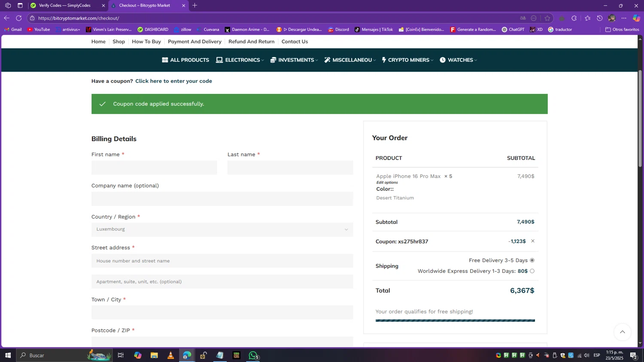
Task: Open new browser tab with plus icon
Action: [194, 6]
